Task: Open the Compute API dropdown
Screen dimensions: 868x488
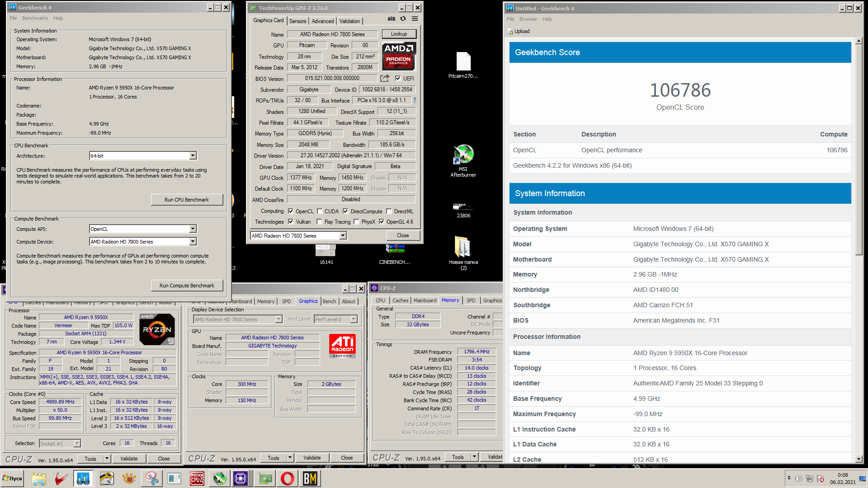Action: (x=193, y=229)
